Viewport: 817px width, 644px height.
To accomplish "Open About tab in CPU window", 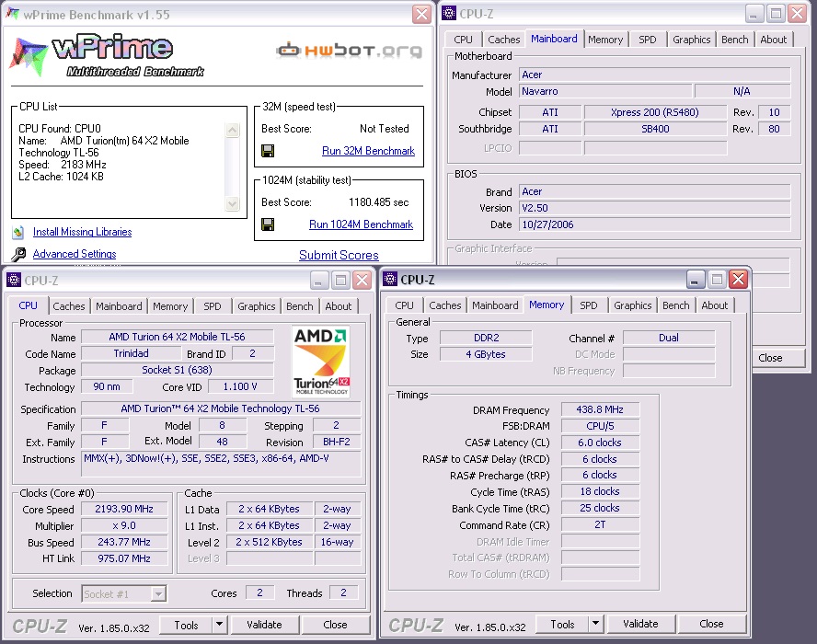I will click(x=339, y=306).
